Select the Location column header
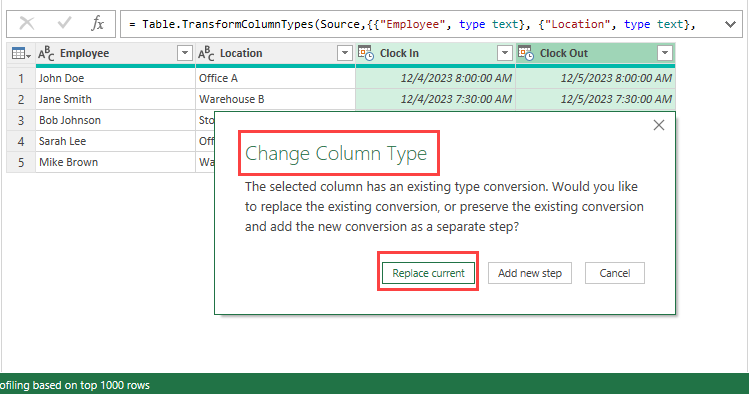749x394 pixels. pyautogui.click(x=276, y=53)
